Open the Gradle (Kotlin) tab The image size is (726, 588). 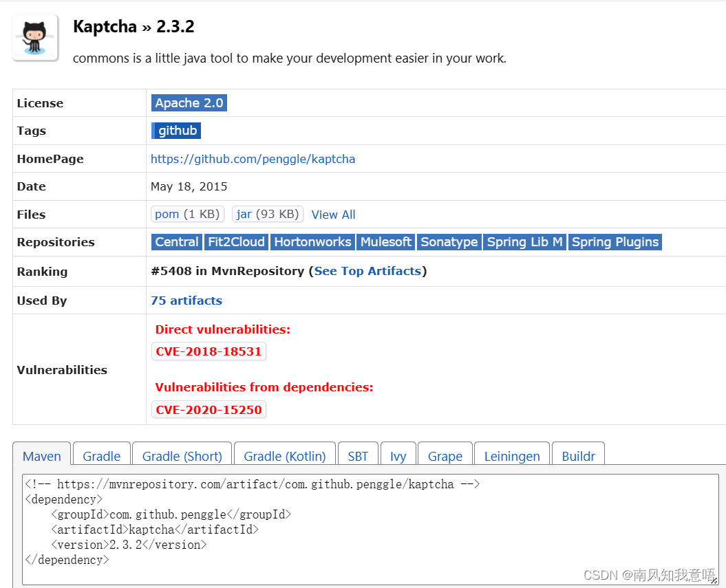point(284,456)
